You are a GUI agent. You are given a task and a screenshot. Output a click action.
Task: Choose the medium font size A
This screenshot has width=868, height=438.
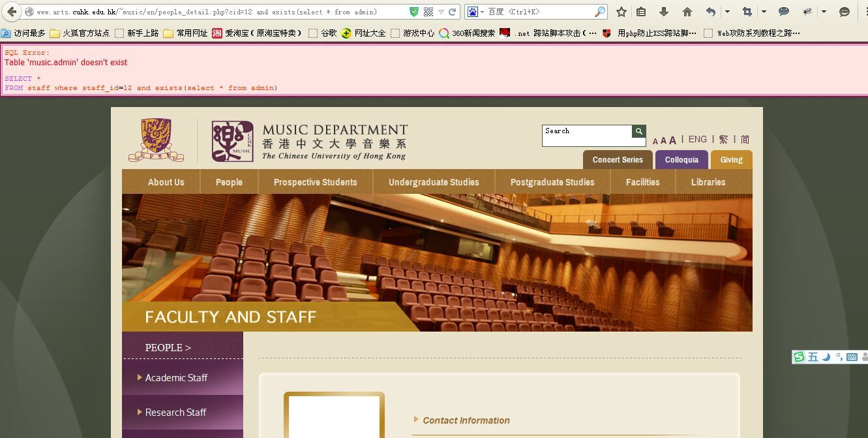(663, 140)
